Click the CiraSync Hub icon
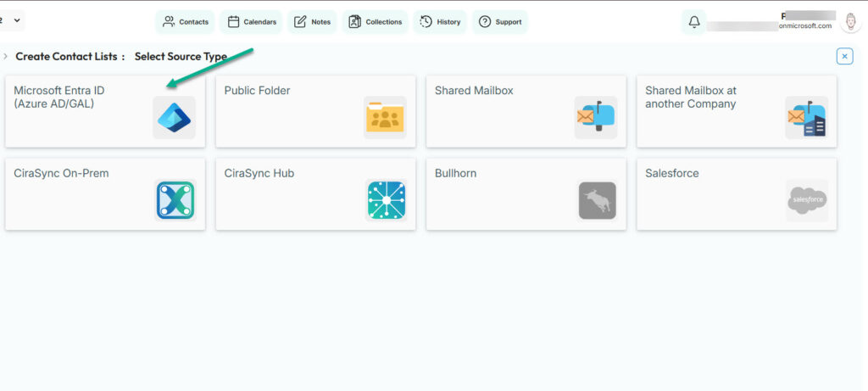The height and width of the screenshot is (391, 868). (x=386, y=200)
